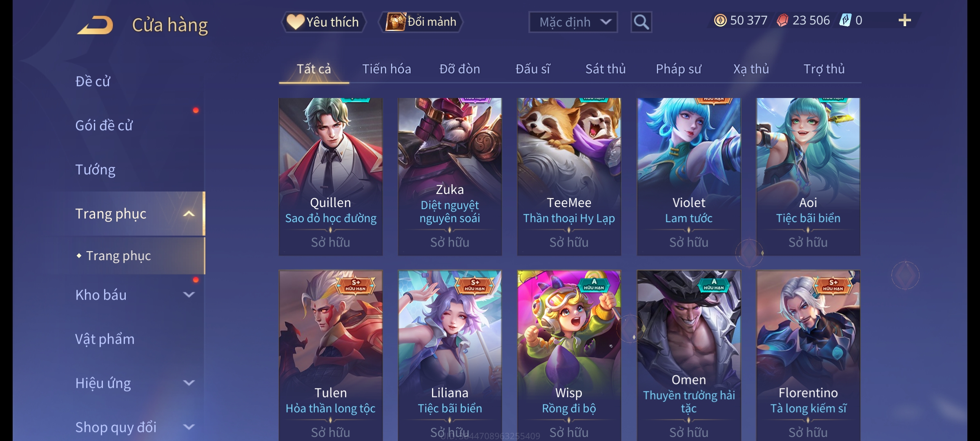This screenshot has height=441, width=980.
Task: Select the Pháp sư tab
Action: pos(678,69)
